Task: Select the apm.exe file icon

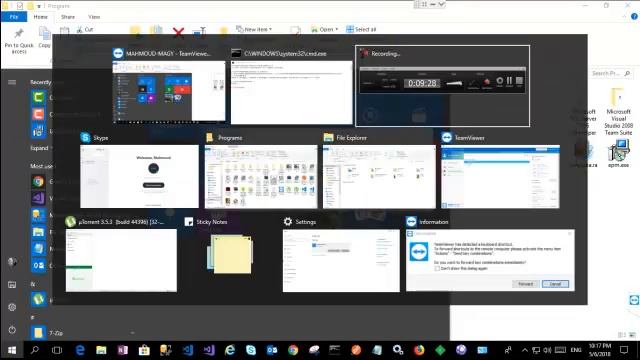Action: 618,153
